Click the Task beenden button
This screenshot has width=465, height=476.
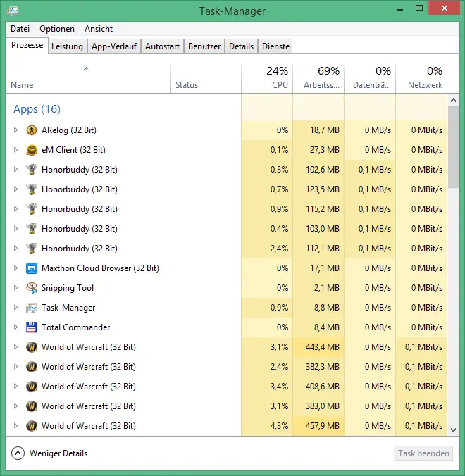click(423, 453)
